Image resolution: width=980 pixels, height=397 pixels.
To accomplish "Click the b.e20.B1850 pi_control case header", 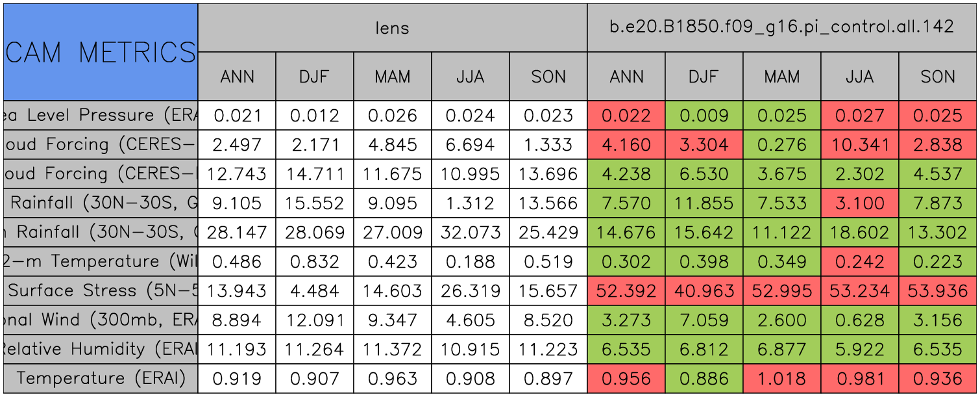I will click(781, 27).
